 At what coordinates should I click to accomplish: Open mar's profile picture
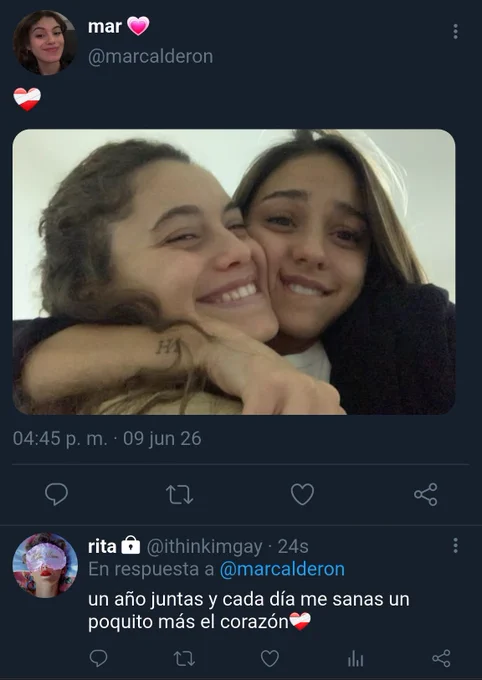point(45,42)
